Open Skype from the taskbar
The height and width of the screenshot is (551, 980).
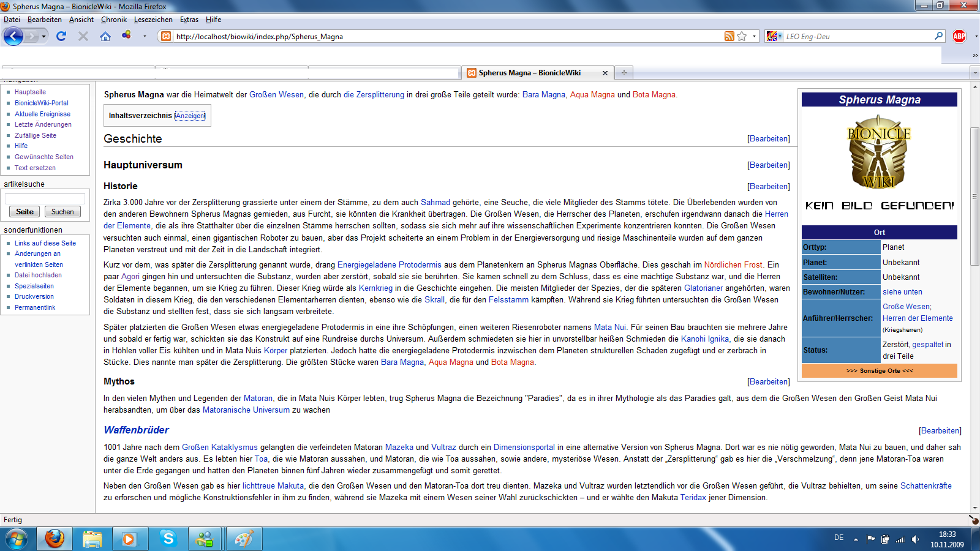pos(167,539)
